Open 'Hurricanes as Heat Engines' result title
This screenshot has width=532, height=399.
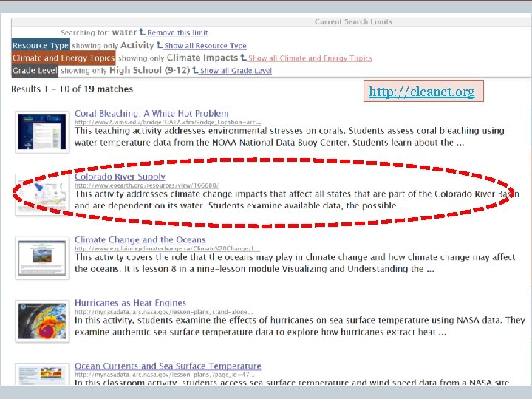[130, 303]
